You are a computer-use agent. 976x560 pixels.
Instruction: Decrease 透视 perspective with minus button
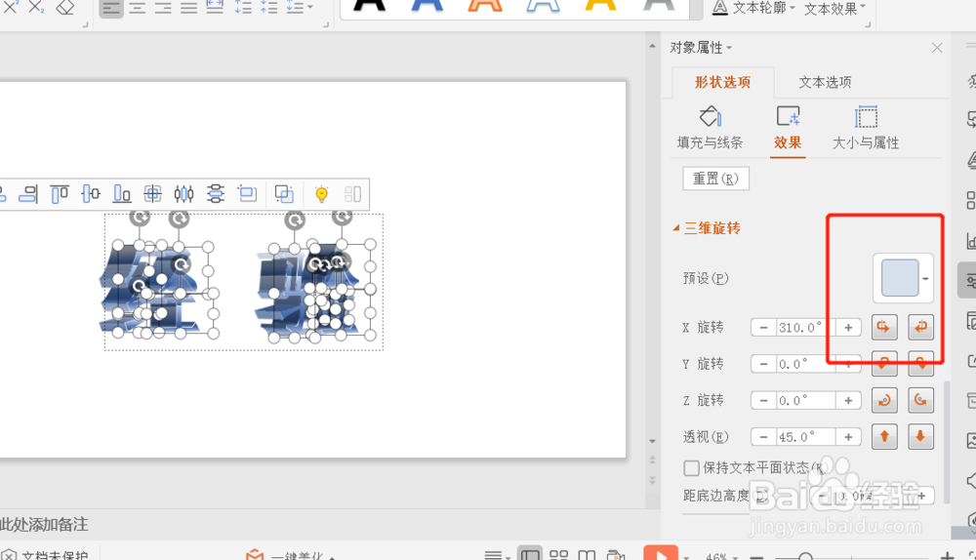coord(764,437)
